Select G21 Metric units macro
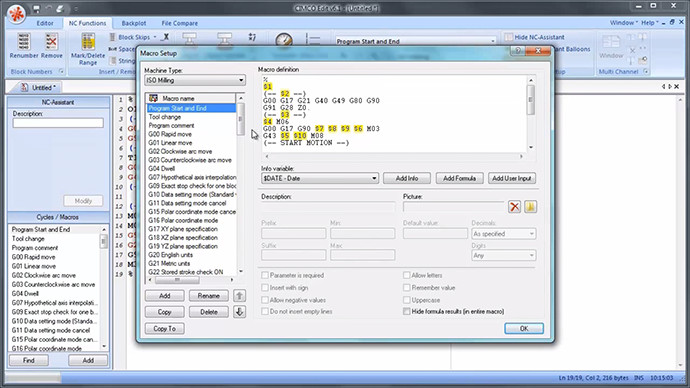Viewport: 690px width, 388px height. click(169, 264)
